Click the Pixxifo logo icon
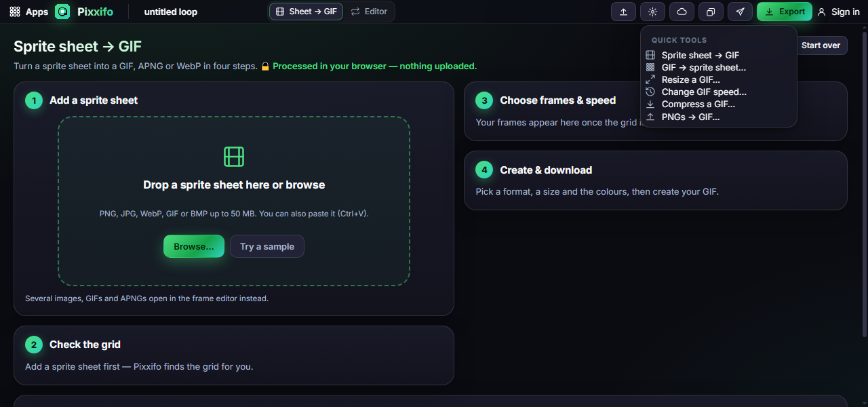Viewport: 868px width, 407px height. (62, 12)
